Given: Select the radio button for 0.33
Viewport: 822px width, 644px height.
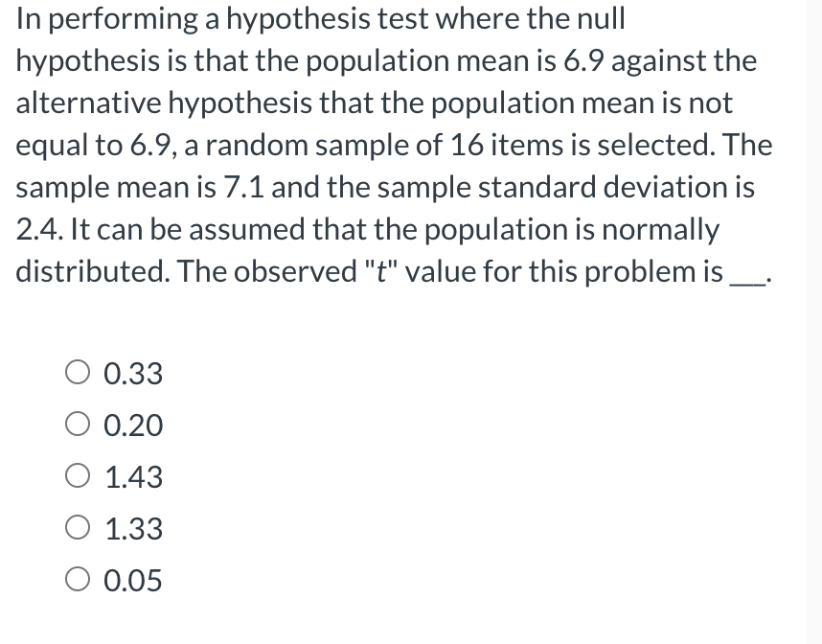Looking at the screenshot, I should tap(78, 374).
